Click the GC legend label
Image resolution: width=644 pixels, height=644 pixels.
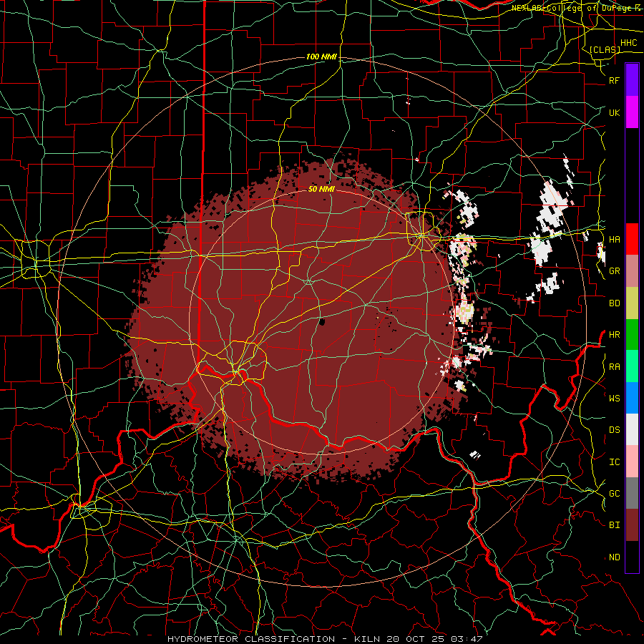point(614,494)
